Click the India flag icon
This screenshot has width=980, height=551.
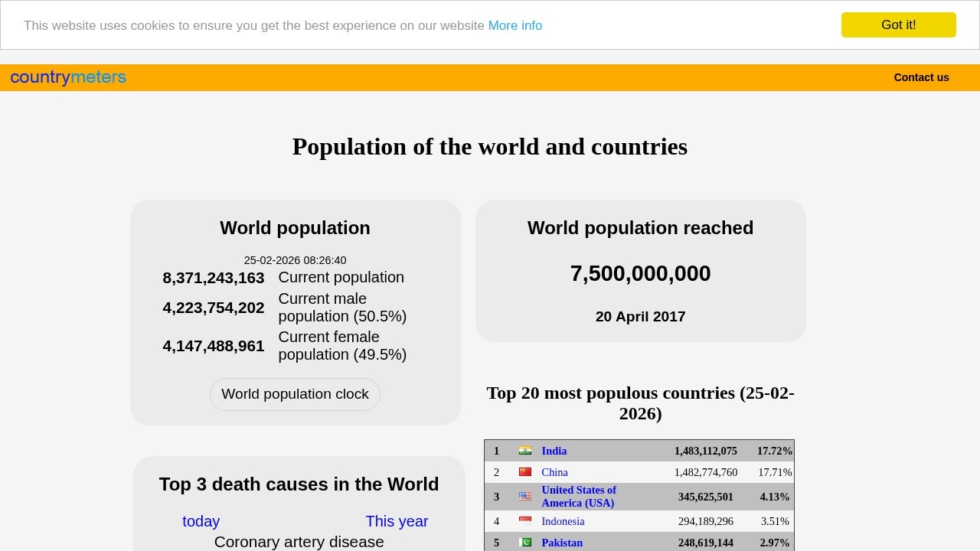click(x=525, y=451)
